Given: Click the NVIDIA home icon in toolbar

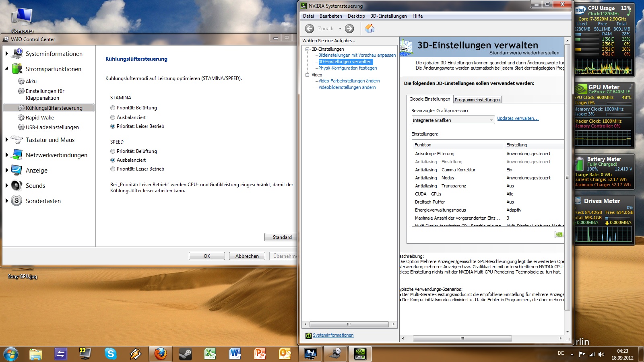Looking at the screenshot, I should click(x=370, y=28).
